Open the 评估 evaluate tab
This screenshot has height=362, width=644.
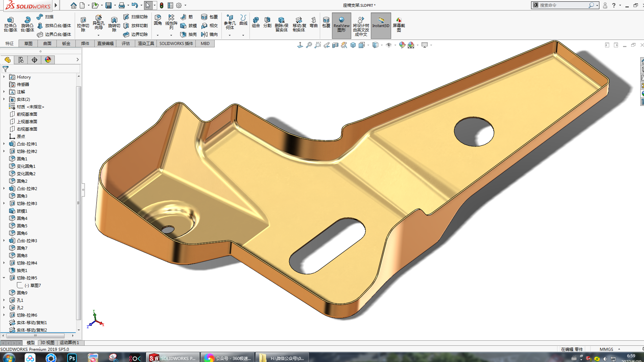click(126, 44)
